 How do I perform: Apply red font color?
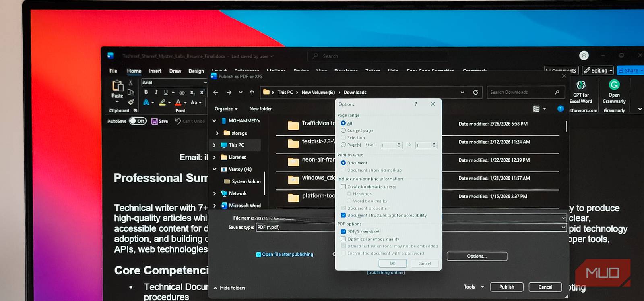coord(178,102)
